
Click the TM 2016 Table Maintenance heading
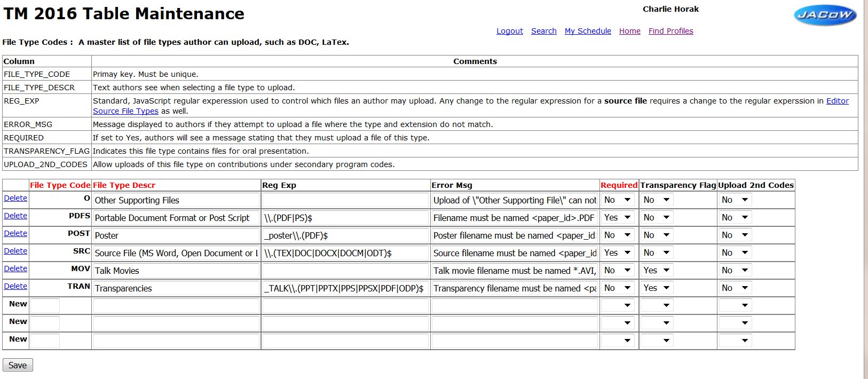click(x=124, y=14)
